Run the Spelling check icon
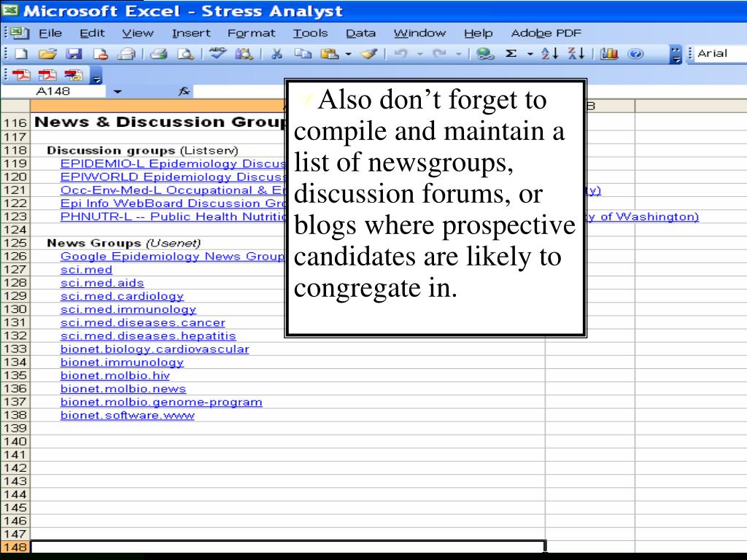 pos(217,53)
